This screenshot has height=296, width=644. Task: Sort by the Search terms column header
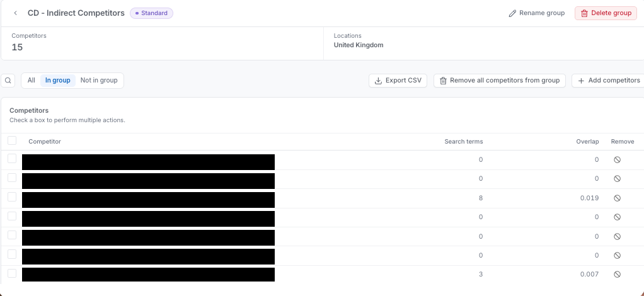[x=464, y=142]
